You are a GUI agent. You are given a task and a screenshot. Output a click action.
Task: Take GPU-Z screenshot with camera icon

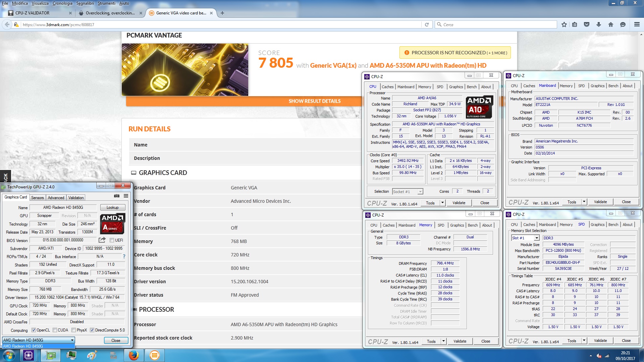click(117, 196)
